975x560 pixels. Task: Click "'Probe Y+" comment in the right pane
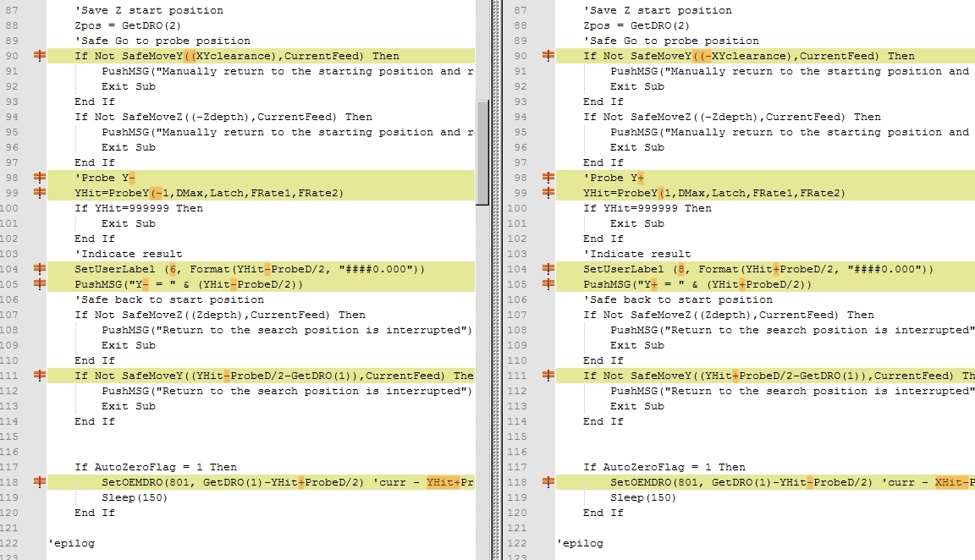613,178
